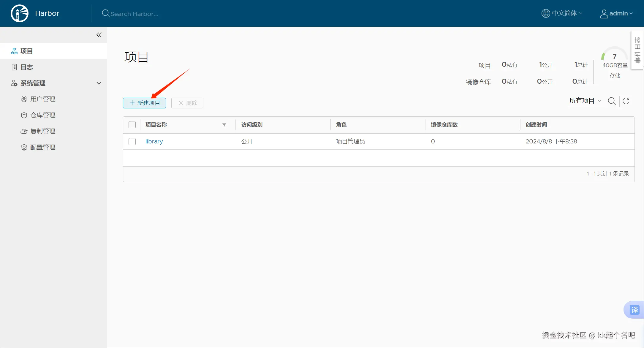
Task: Collapse sidebar with double-chevron icon
Action: (99, 35)
